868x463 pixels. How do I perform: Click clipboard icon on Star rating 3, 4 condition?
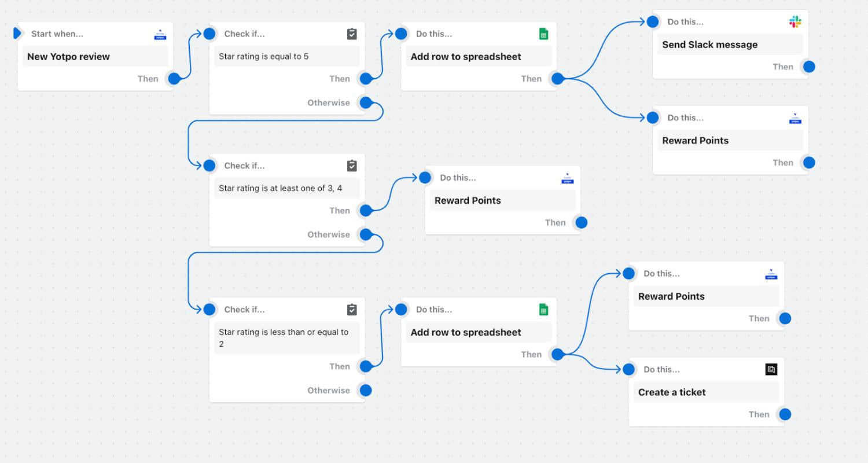(352, 166)
